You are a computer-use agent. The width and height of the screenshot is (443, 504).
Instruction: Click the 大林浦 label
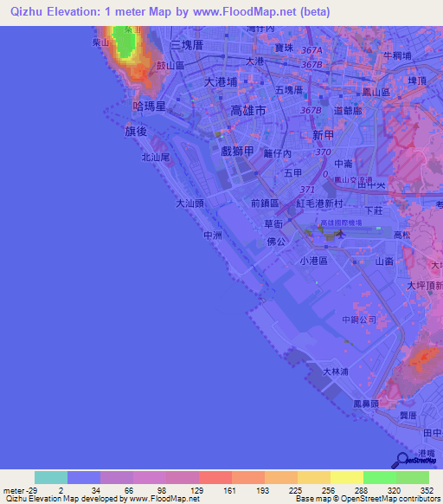click(x=336, y=372)
